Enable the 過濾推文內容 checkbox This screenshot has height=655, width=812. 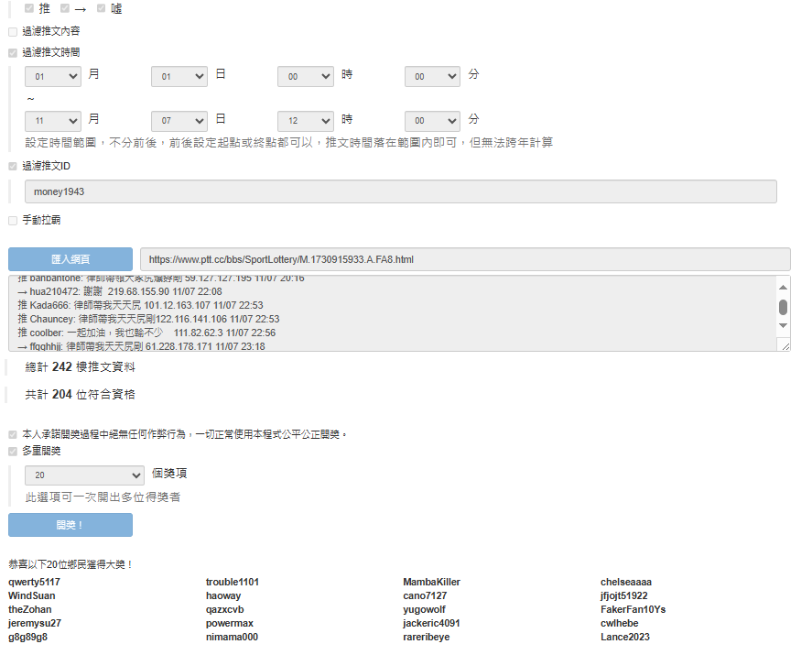[x=13, y=31]
